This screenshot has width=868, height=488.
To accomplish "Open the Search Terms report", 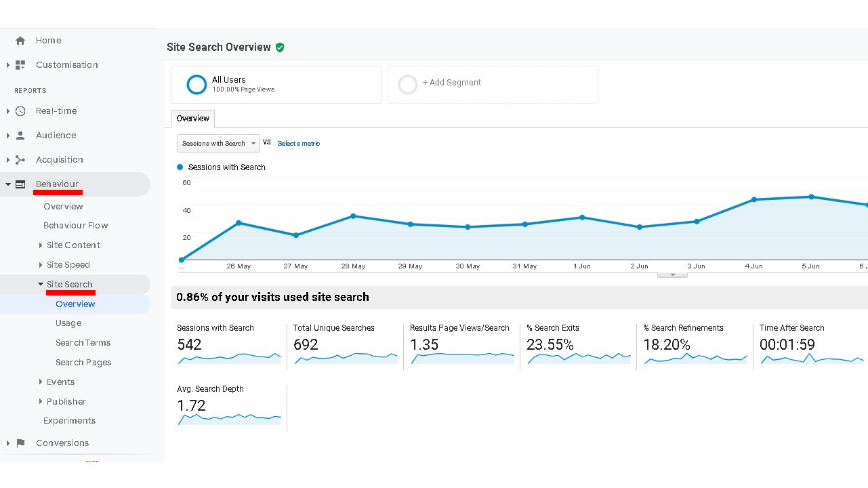I will (x=83, y=343).
